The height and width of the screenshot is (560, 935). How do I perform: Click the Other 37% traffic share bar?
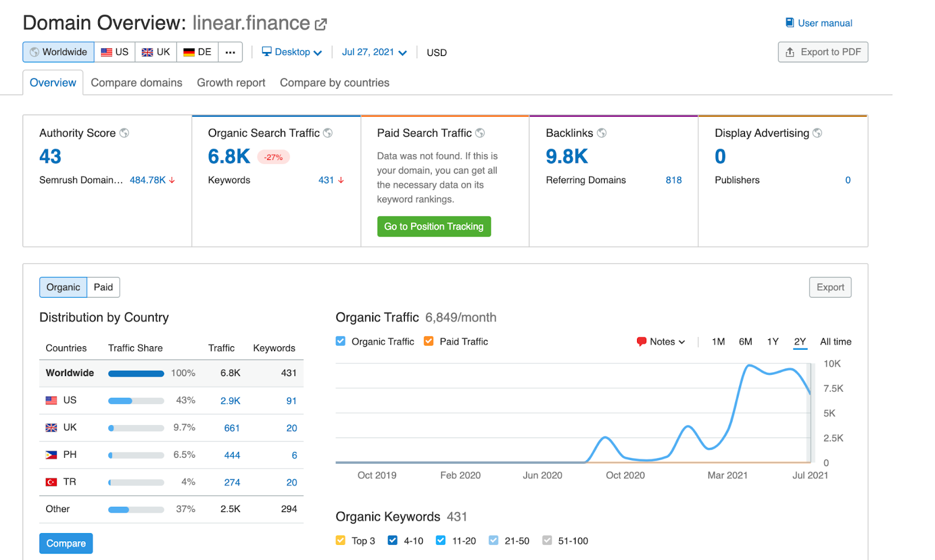tap(136, 510)
